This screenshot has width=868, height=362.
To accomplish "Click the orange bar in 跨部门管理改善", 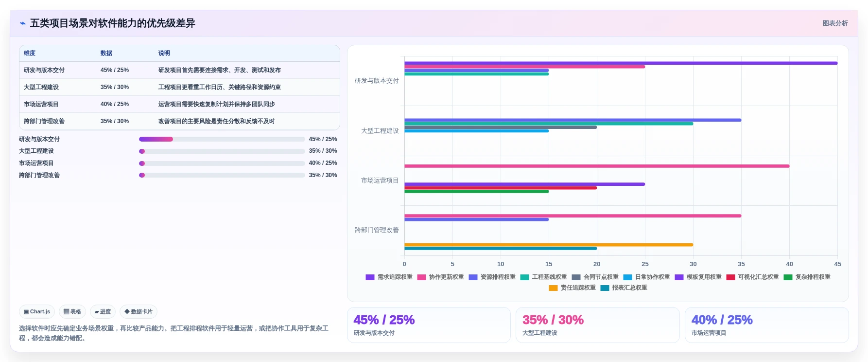I will [549, 245].
